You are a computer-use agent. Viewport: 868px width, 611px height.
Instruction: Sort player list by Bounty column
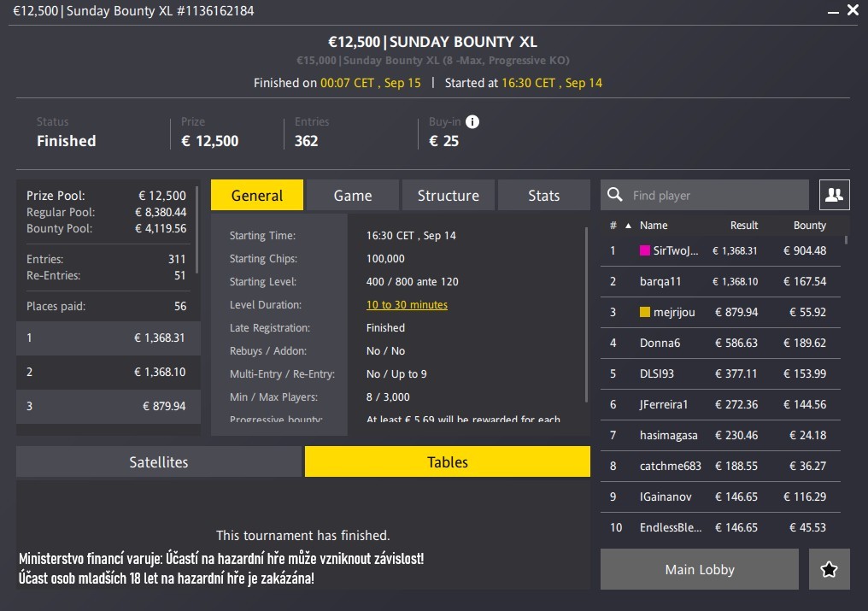tap(809, 226)
